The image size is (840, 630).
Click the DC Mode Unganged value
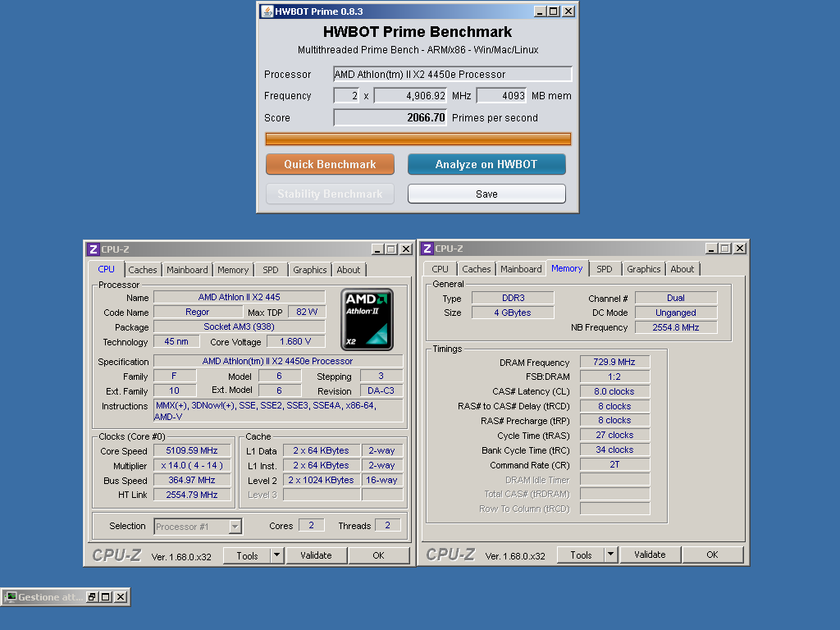(x=676, y=313)
